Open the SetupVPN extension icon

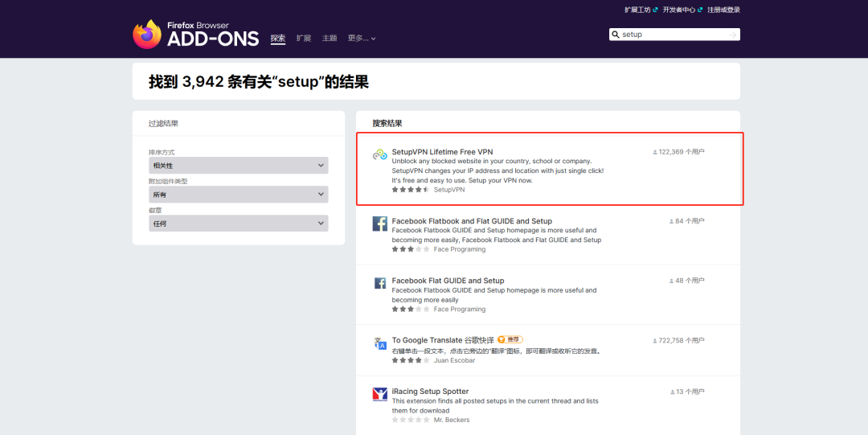pos(380,154)
